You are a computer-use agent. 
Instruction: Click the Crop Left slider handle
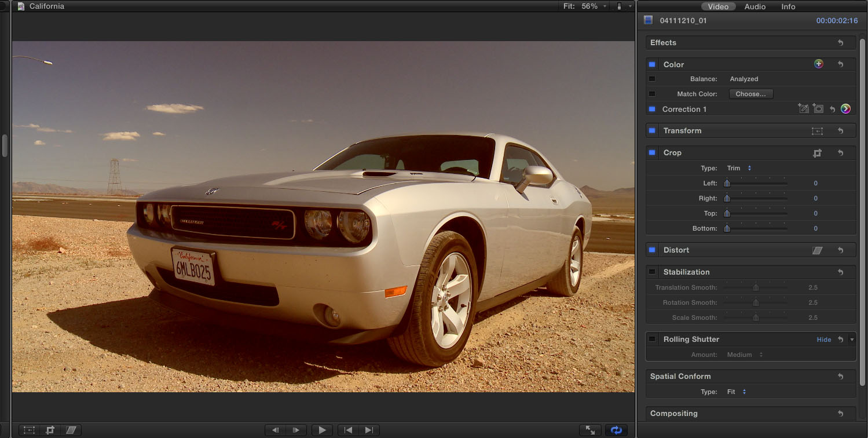coord(727,184)
